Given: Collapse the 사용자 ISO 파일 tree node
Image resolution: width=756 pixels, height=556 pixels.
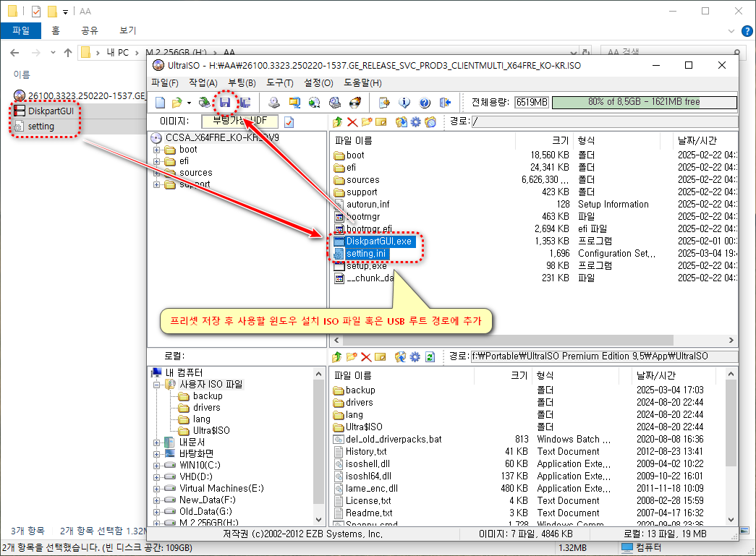Looking at the screenshot, I should pos(157,385).
